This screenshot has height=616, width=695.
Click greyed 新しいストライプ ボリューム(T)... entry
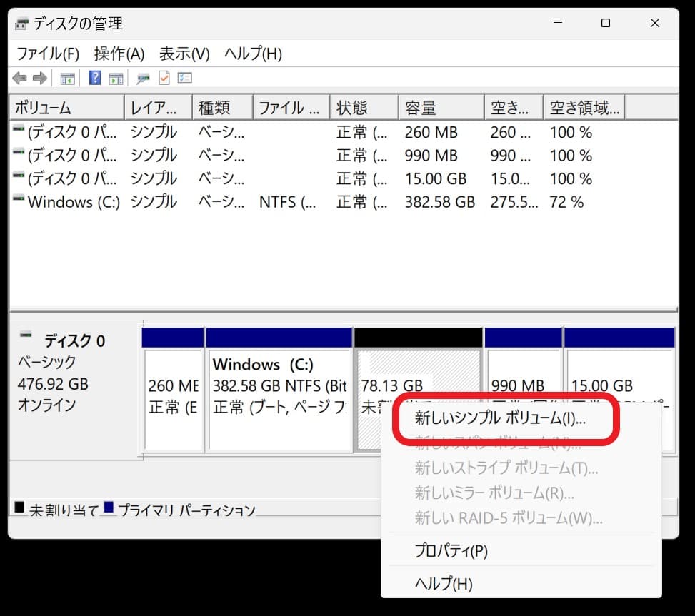[x=506, y=468]
